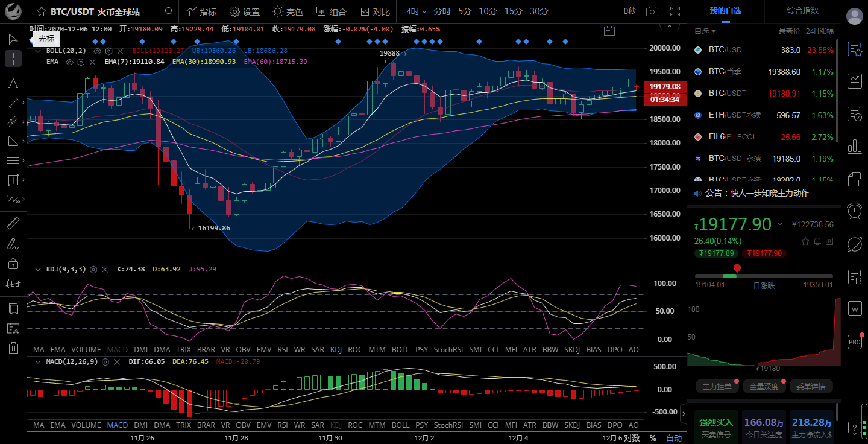Select the cursor arrow tool
Screen dimensions: 868x444
point(13,39)
